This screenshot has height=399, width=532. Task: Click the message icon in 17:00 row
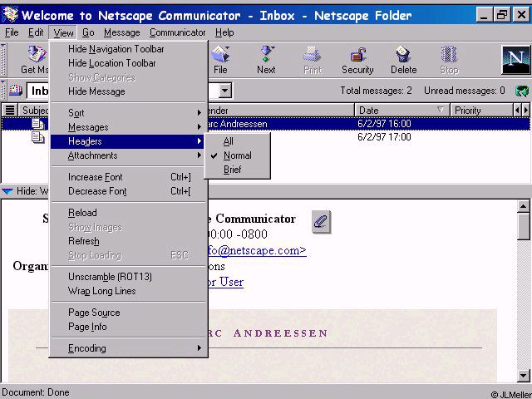38,137
